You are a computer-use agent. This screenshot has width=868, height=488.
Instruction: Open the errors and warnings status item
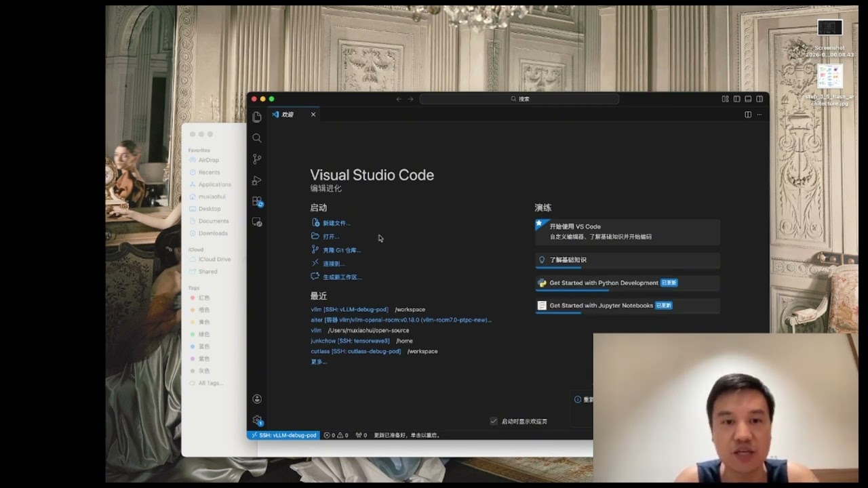(x=336, y=435)
